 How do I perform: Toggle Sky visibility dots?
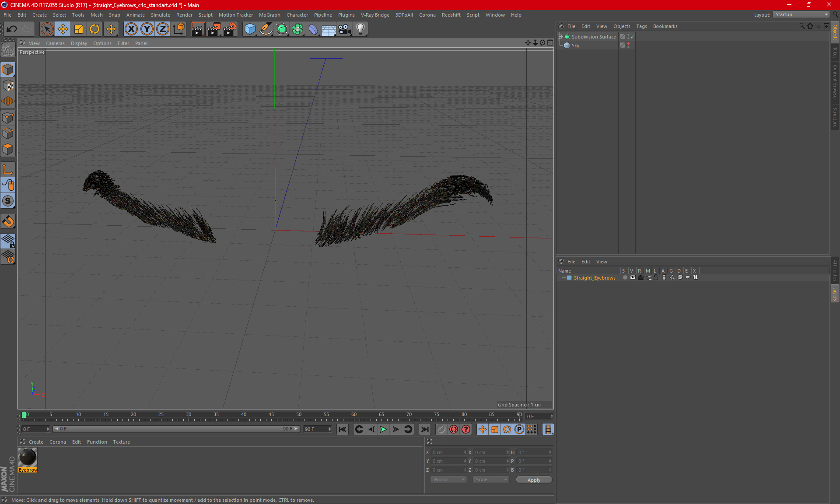pos(629,45)
